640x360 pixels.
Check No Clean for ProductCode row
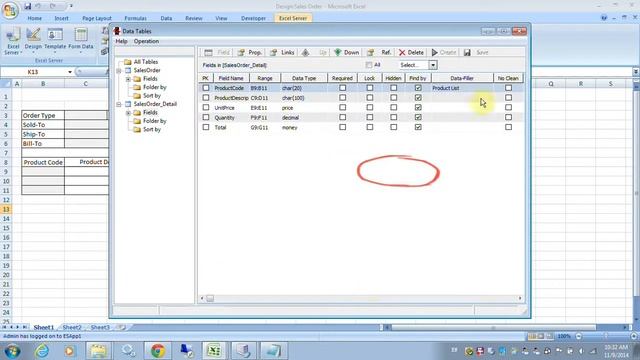(508, 88)
